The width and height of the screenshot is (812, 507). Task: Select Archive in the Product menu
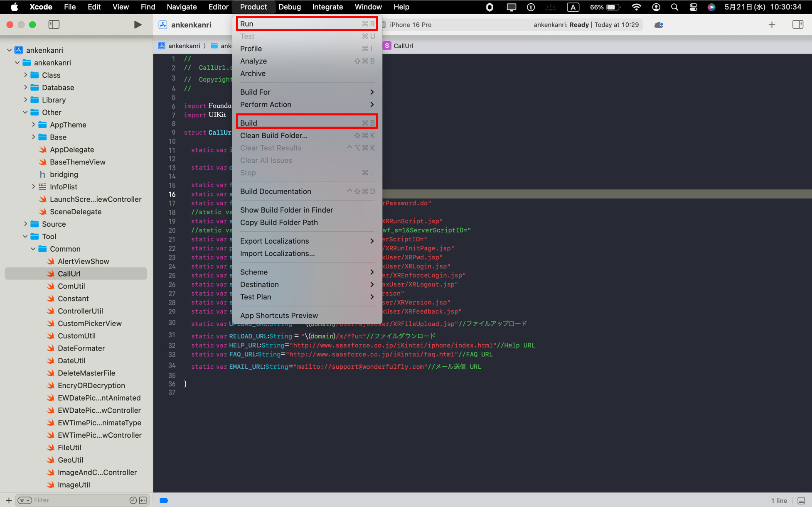(307, 73)
